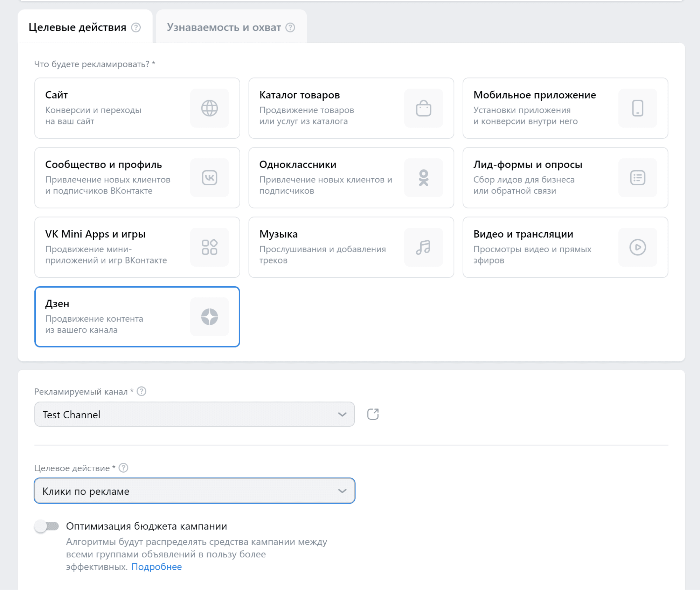
Task: Select the Сайт card title
Action: click(56, 95)
